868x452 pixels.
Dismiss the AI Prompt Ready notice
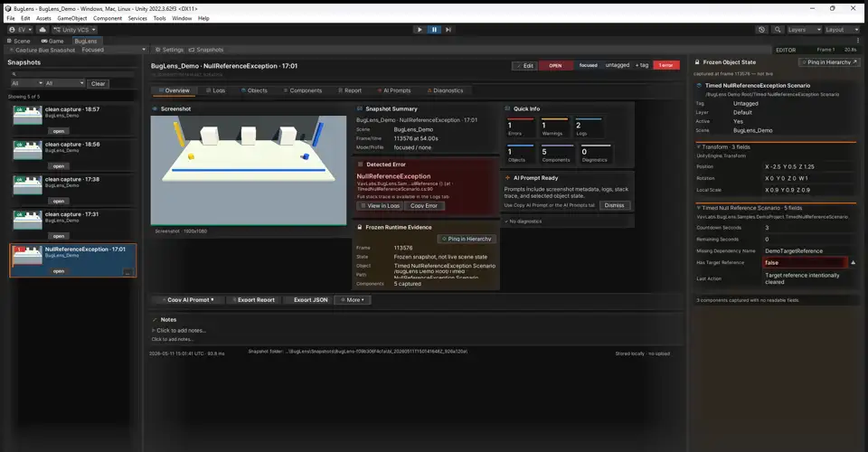tap(614, 205)
